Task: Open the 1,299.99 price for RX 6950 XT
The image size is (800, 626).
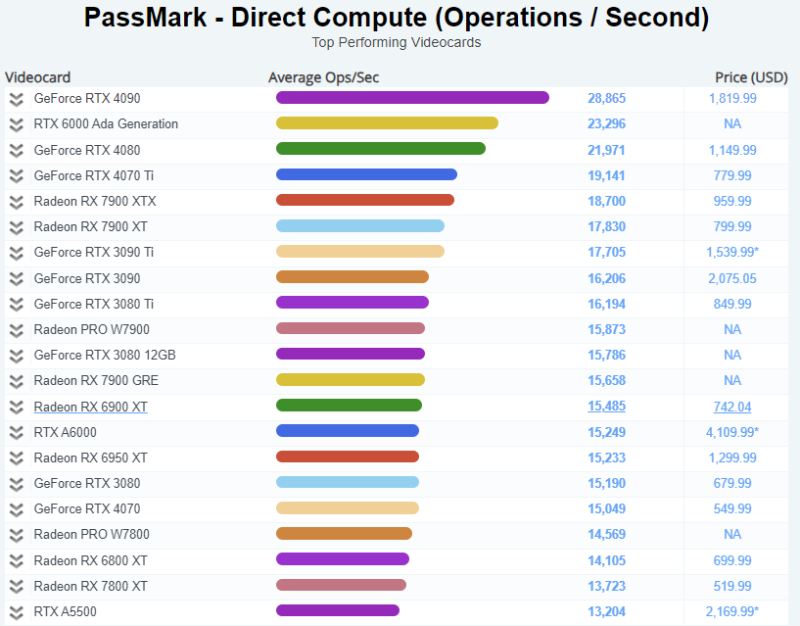Action: click(x=733, y=458)
